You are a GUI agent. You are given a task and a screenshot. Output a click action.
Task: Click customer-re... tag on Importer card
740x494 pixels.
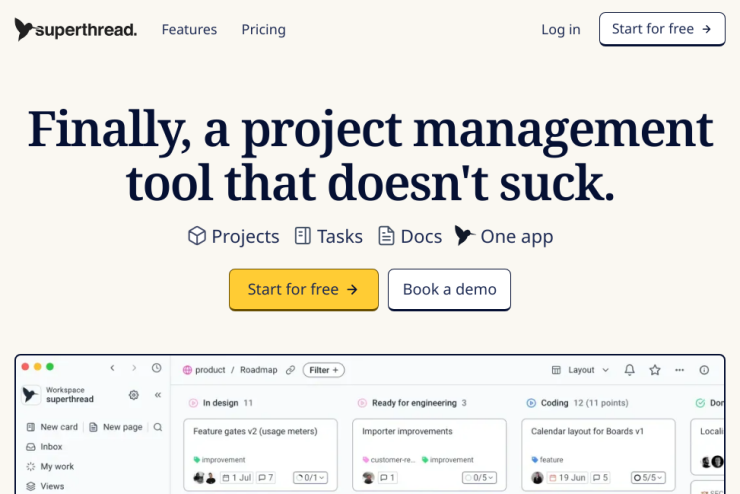pyautogui.click(x=389, y=460)
